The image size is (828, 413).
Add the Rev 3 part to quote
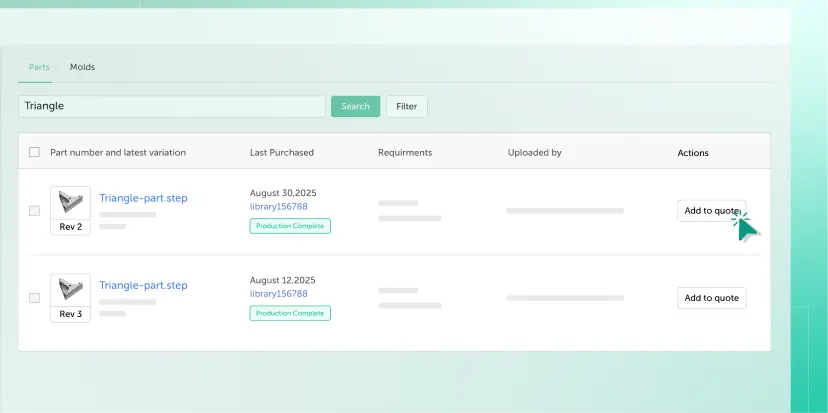click(711, 298)
